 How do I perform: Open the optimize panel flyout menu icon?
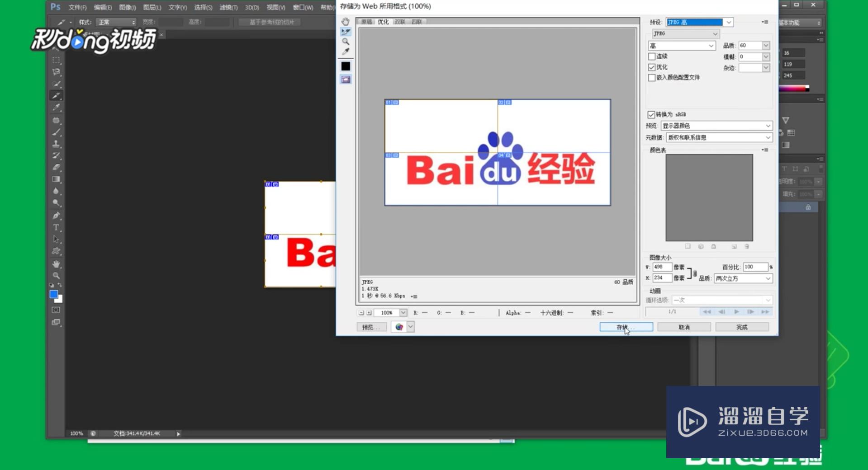(x=765, y=22)
